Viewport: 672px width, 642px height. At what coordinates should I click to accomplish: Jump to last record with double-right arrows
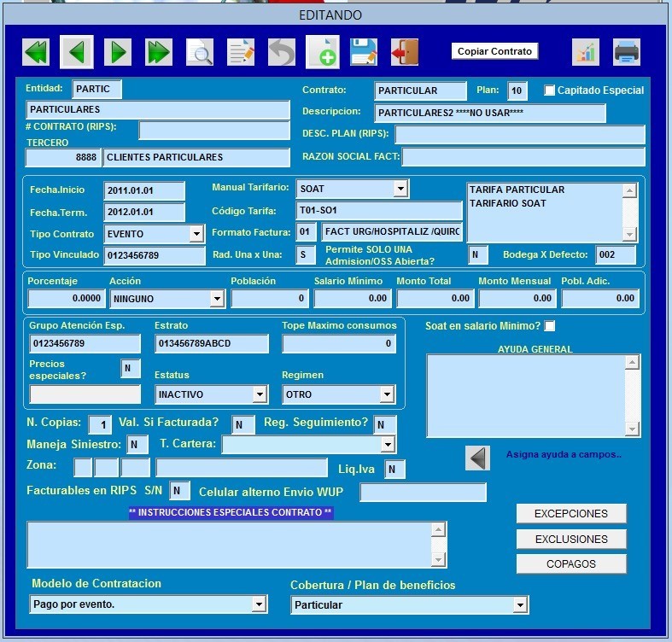(159, 52)
